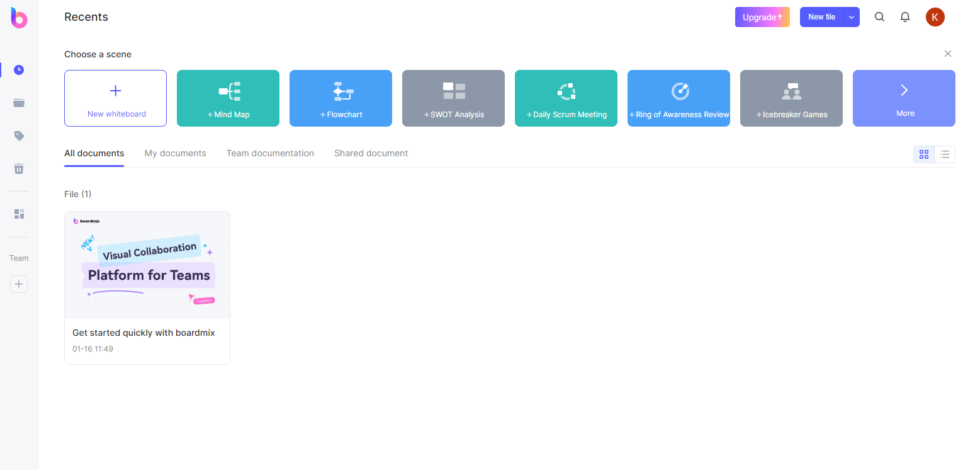This screenshot has height=470, width=980.
Task: Add a new team with plus button
Action: pyautogui.click(x=19, y=284)
